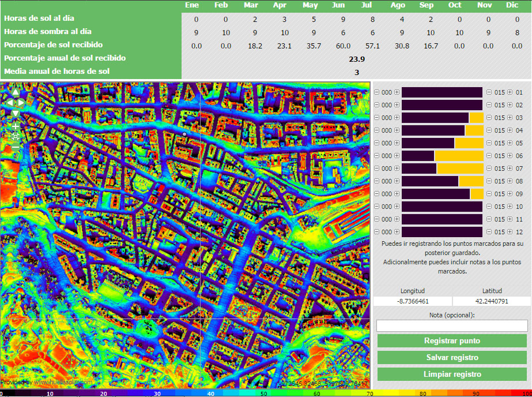532x397 pixels.
Task: Click the yellow sun bar for month 06
Action: (459, 156)
